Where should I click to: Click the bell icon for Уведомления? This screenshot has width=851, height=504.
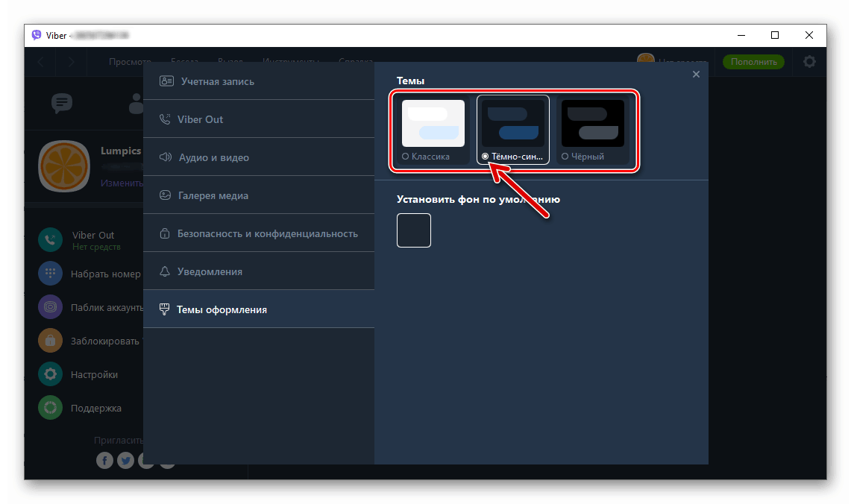click(164, 271)
